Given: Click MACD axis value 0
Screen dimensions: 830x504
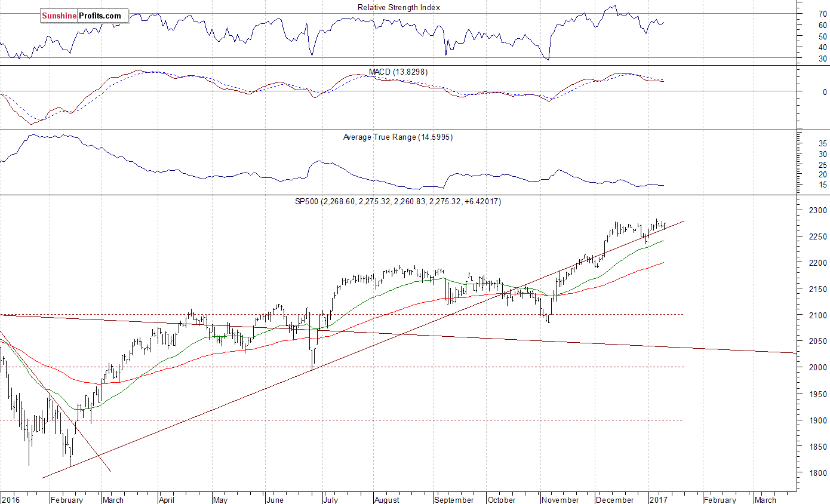Looking at the screenshot, I should [x=825, y=92].
